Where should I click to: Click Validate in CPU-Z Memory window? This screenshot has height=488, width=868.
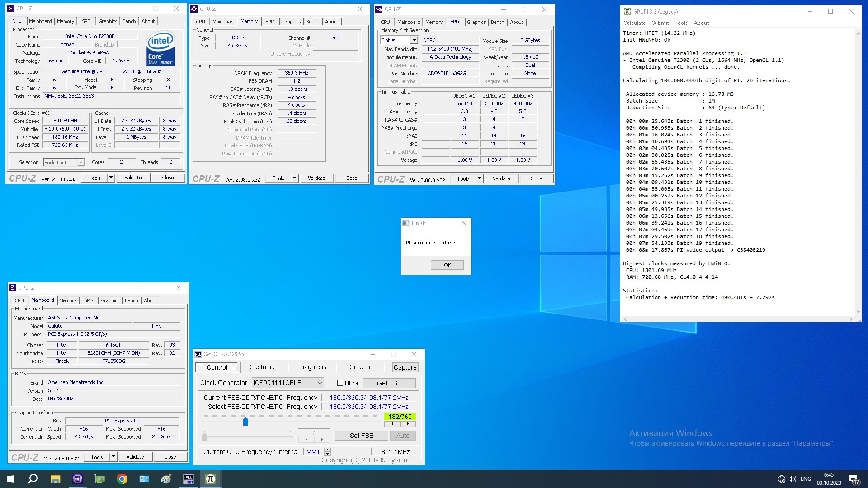(316, 178)
